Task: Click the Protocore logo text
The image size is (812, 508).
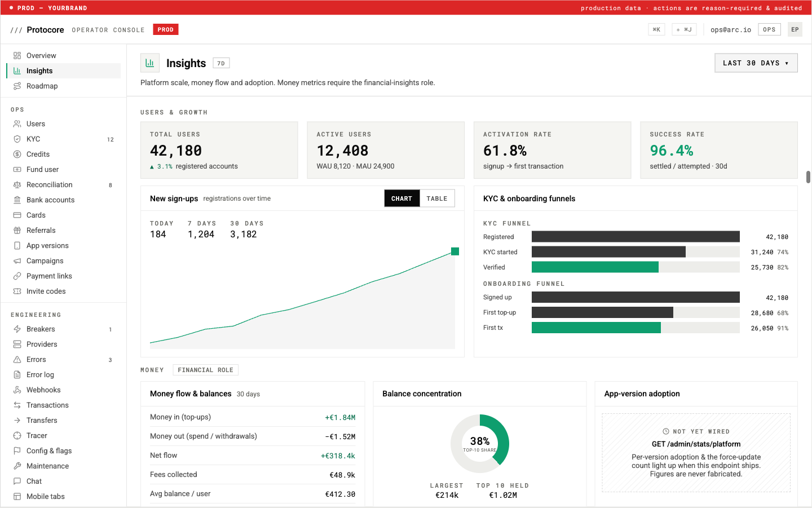Action: 45,30
